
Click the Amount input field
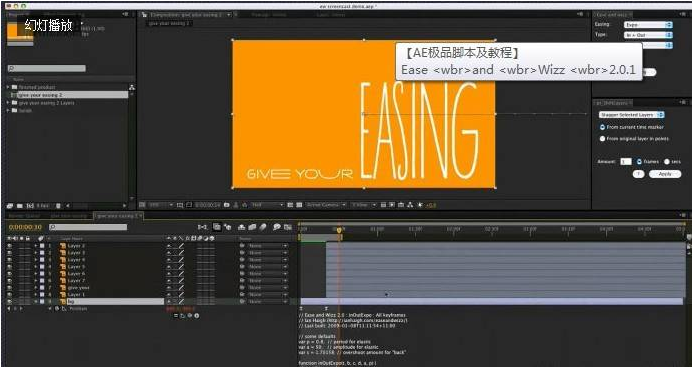tap(626, 162)
